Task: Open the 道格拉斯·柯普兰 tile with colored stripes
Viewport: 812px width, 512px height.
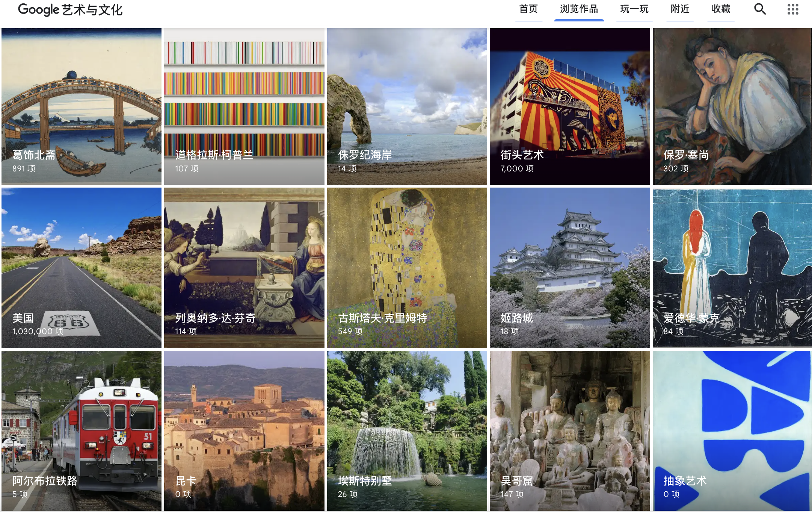Action: click(244, 106)
